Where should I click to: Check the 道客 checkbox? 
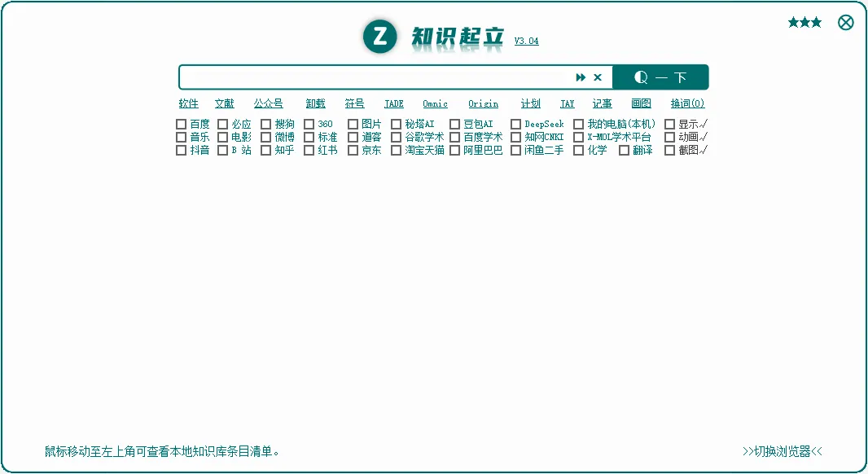353,137
